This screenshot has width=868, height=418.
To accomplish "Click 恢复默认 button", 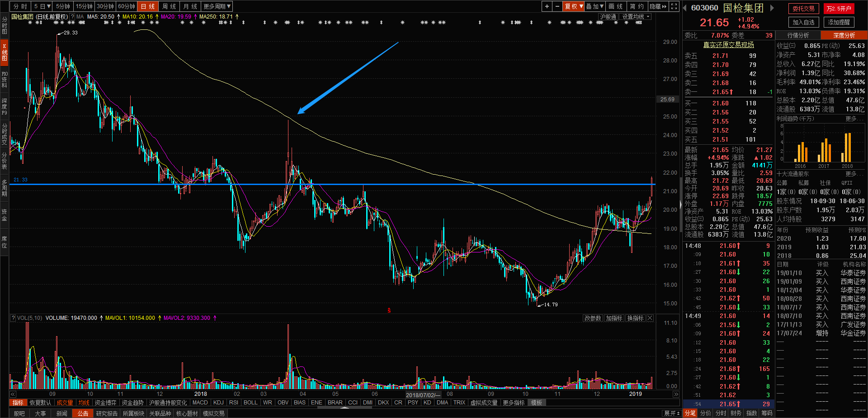I will pyautogui.click(x=40, y=403).
